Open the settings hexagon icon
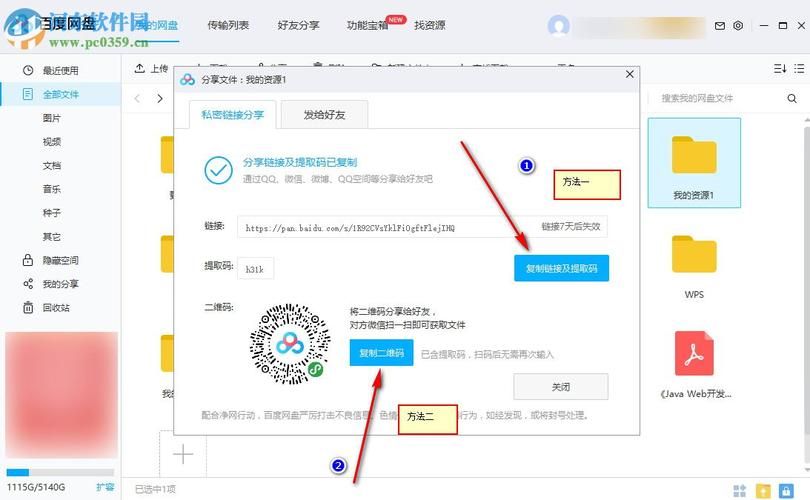810x500 pixels. [x=738, y=25]
